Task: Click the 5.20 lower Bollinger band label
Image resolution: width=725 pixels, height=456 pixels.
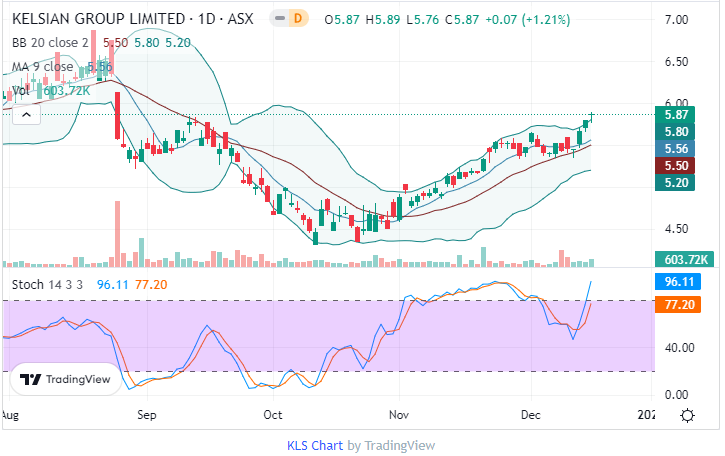Action: tap(674, 182)
